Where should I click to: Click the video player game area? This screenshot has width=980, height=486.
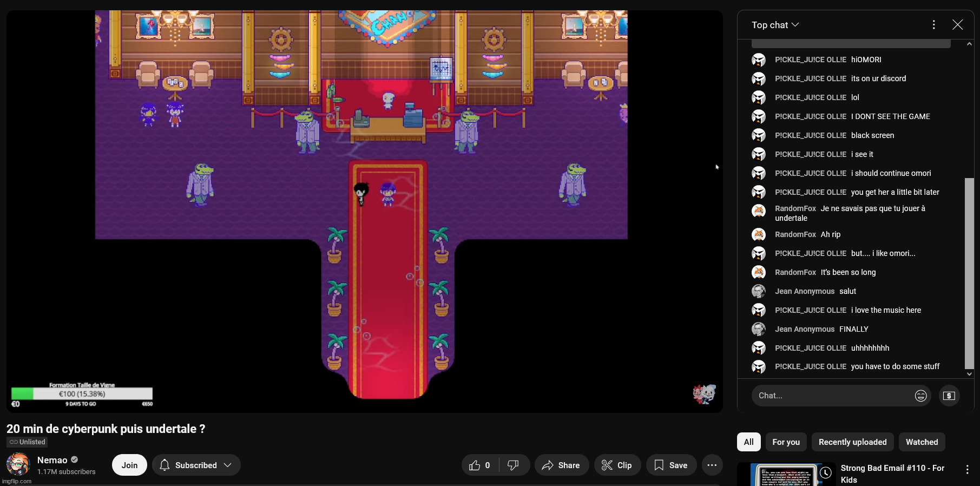[364, 211]
